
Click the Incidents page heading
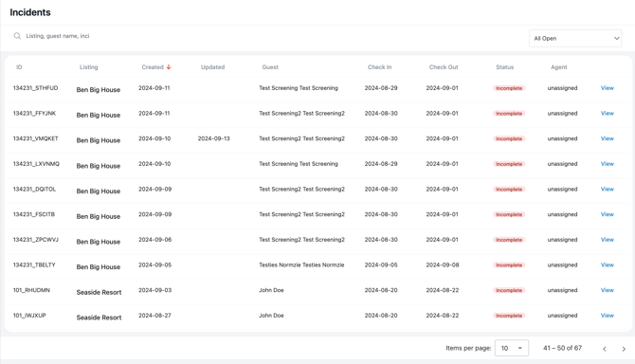[x=30, y=12]
